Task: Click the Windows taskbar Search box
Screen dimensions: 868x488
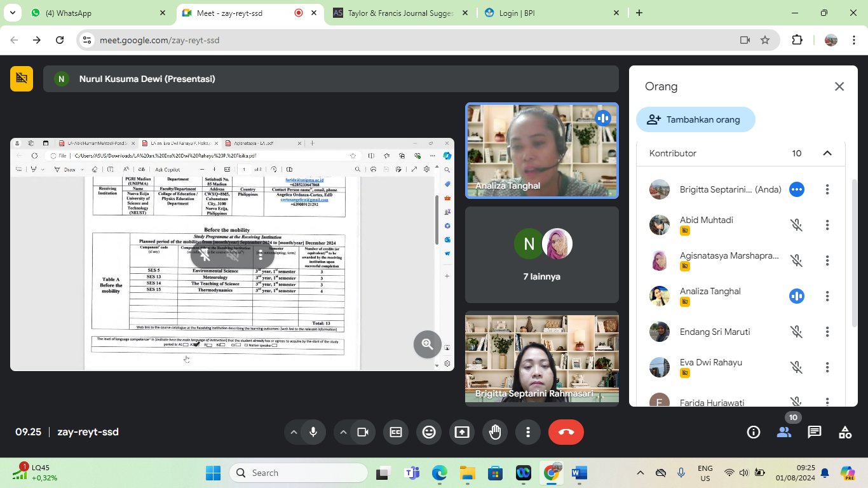Action: pos(298,473)
